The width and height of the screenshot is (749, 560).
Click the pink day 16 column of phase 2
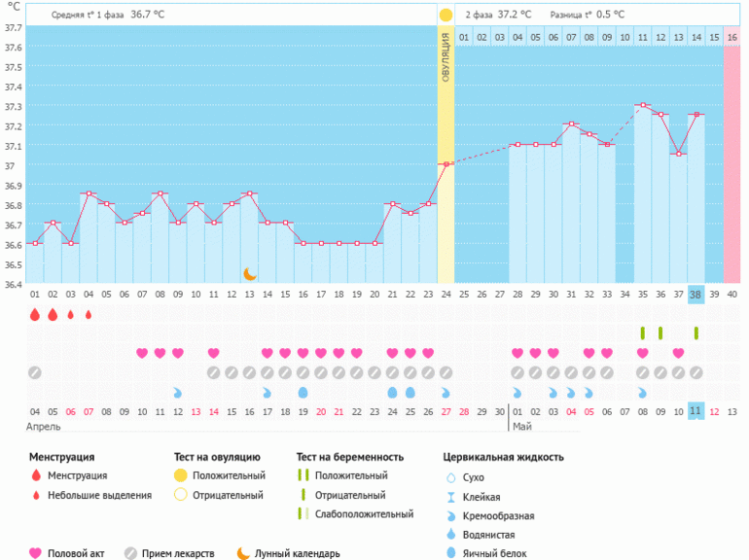coord(731,156)
